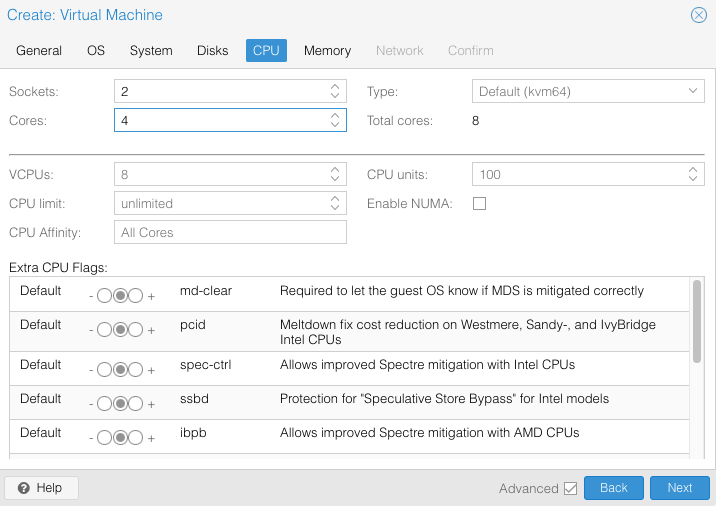Set ssbd flag to default

[x=120, y=404]
